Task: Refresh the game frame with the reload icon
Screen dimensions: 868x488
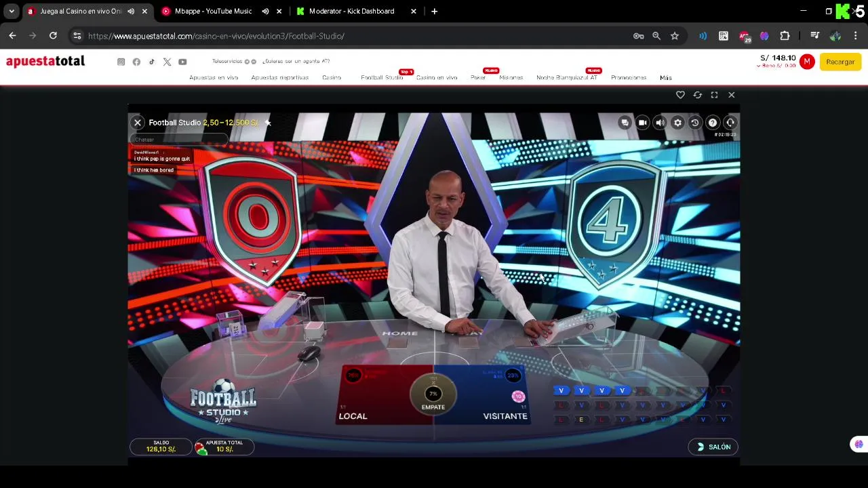Action: tap(697, 95)
